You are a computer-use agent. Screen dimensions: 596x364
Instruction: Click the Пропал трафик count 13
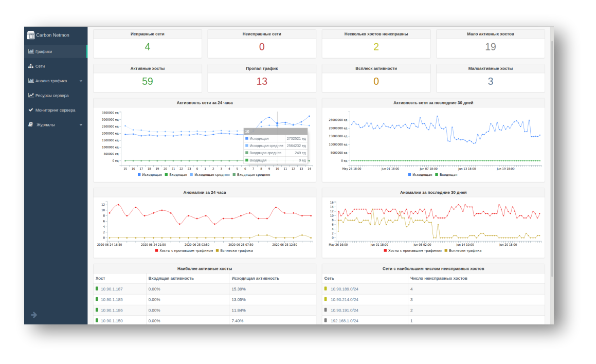(262, 81)
